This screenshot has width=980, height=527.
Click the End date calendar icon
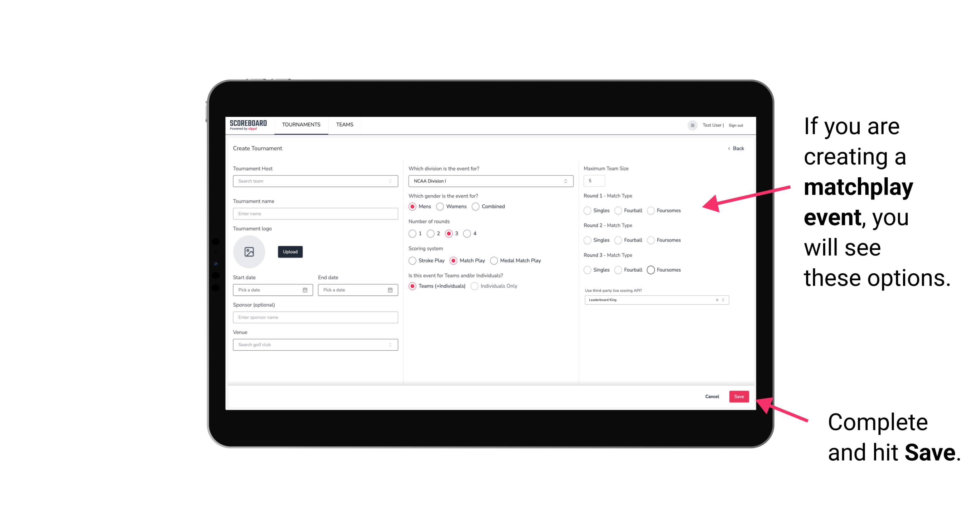click(x=389, y=290)
